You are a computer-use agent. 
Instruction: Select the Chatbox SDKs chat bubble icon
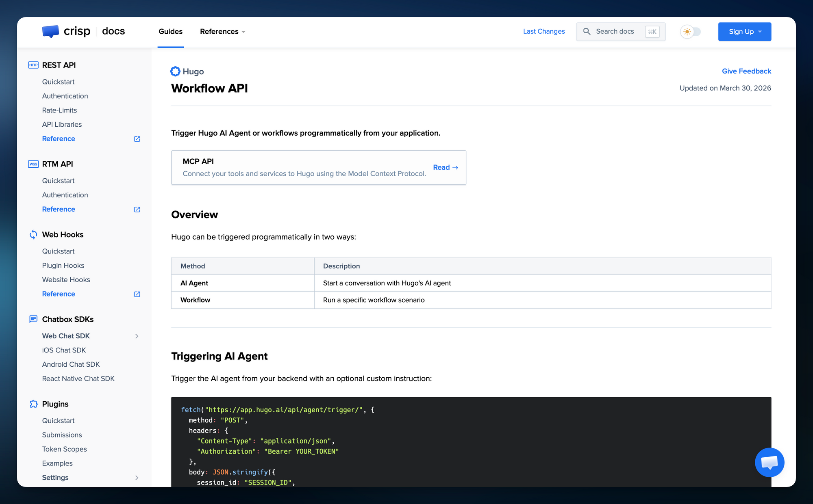tap(33, 319)
